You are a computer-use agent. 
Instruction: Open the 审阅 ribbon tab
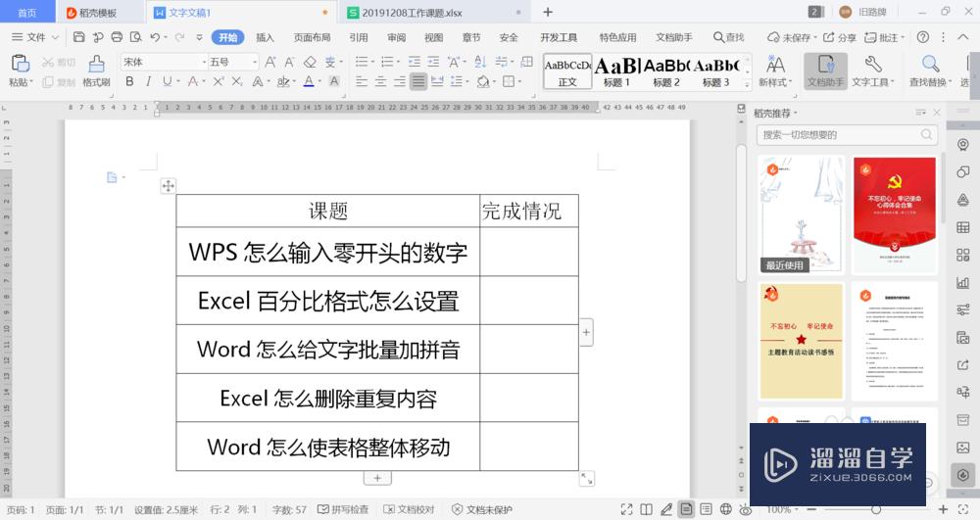[396, 37]
